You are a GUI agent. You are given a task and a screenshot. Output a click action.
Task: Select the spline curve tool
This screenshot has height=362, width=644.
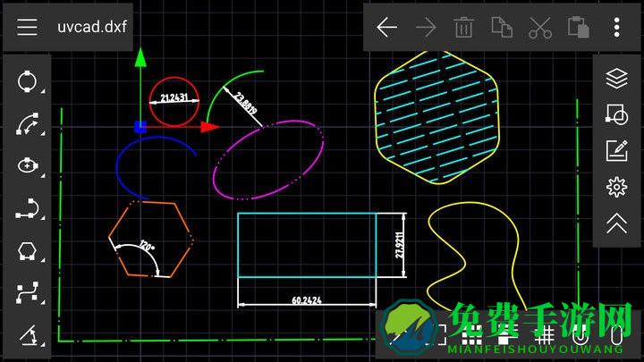click(x=27, y=293)
